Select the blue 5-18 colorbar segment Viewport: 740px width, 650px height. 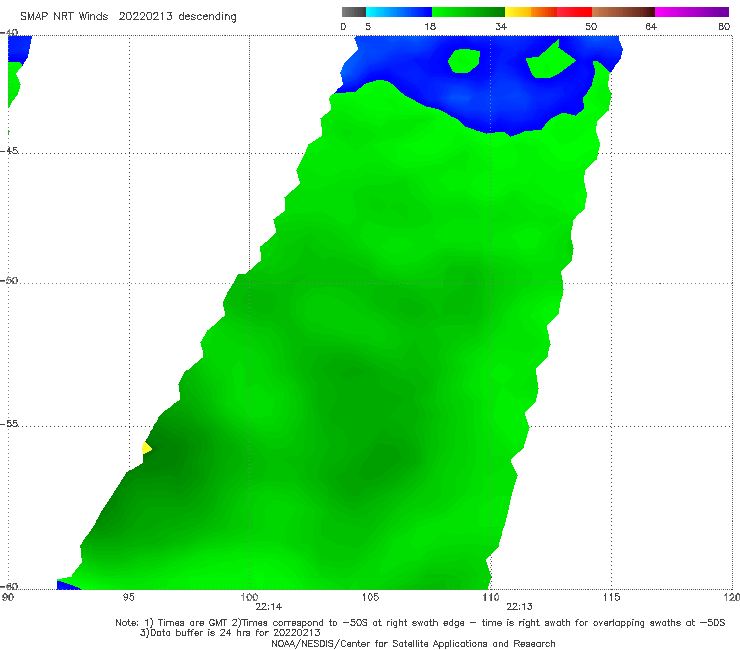pyautogui.click(x=399, y=12)
